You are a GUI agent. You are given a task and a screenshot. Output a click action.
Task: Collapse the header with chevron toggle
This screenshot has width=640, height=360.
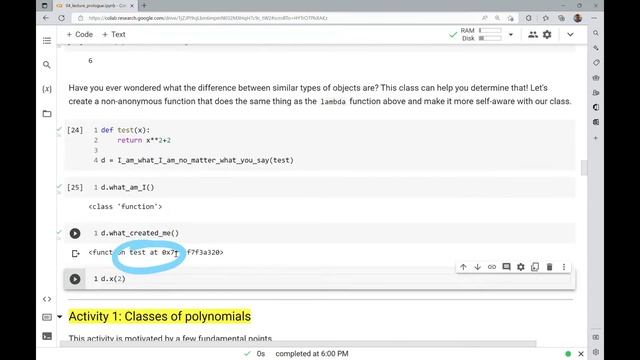pos(570,35)
